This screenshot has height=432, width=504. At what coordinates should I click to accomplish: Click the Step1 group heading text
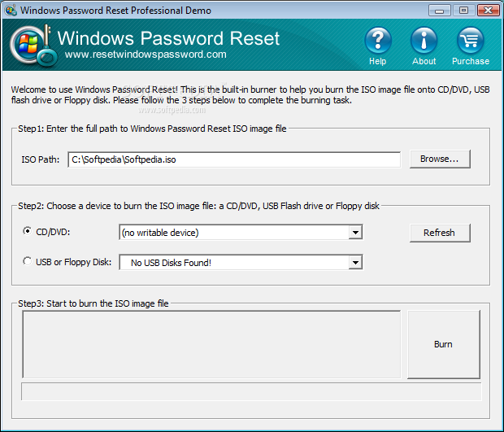click(x=152, y=129)
